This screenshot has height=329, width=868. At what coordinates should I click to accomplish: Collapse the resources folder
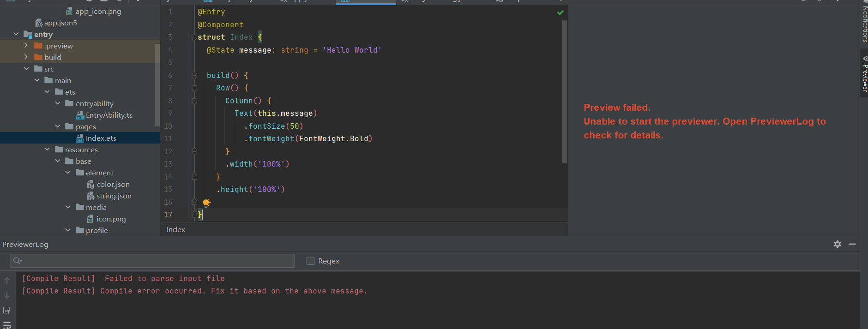pyautogui.click(x=47, y=150)
